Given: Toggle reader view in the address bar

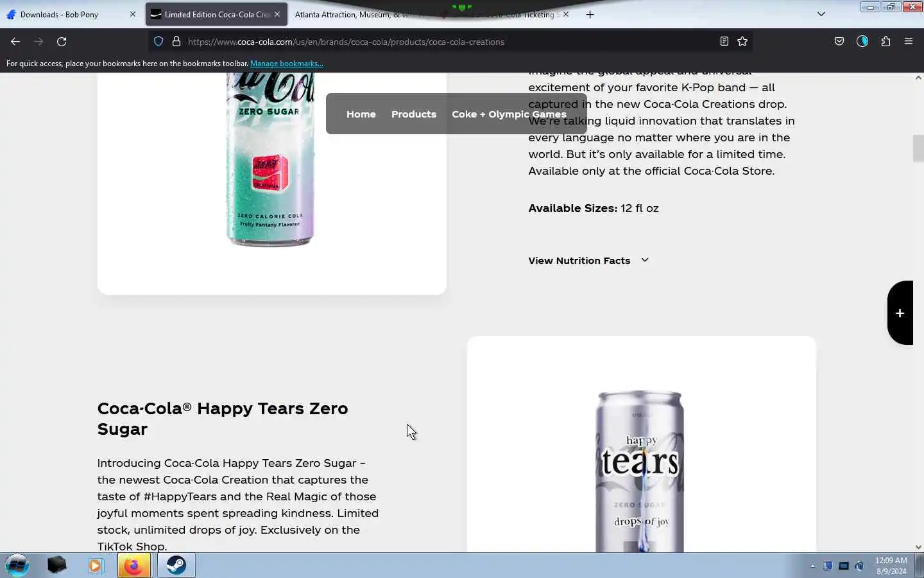Looking at the screenshot, I should coord(724,42).
